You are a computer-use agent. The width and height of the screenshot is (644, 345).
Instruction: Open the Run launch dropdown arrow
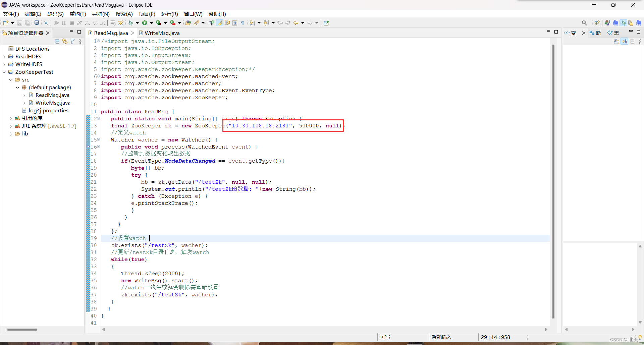click(x=151, y=23)
